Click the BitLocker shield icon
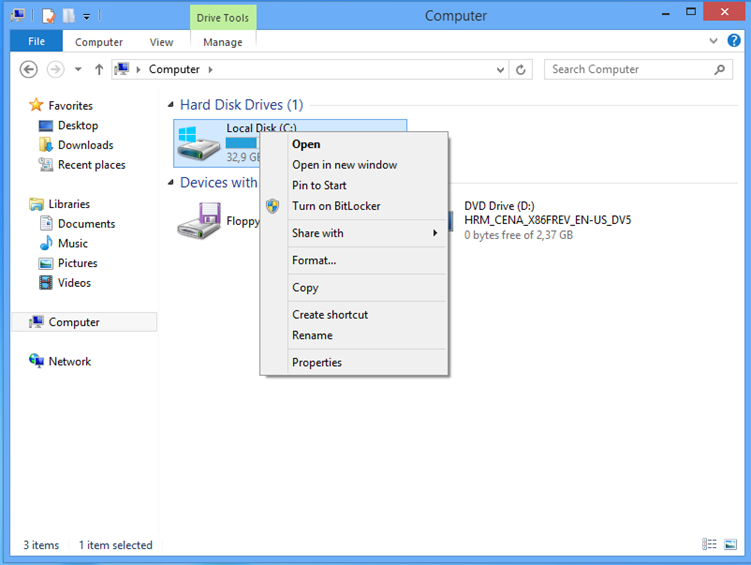The image size is (751, 565). (273, 206)
